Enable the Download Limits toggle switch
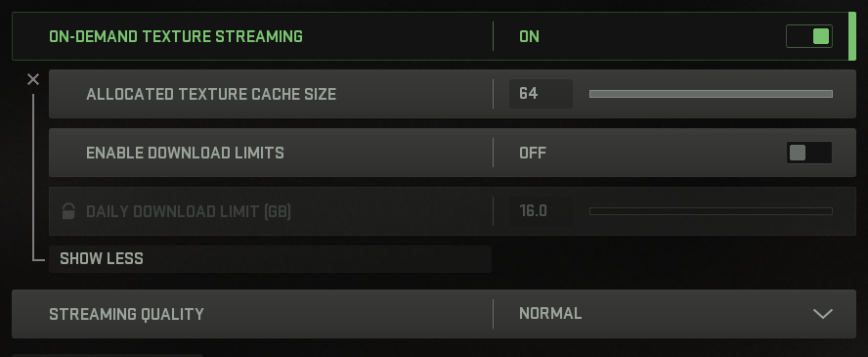The width and height of the screenshot is (868, 357). point(808,153)
